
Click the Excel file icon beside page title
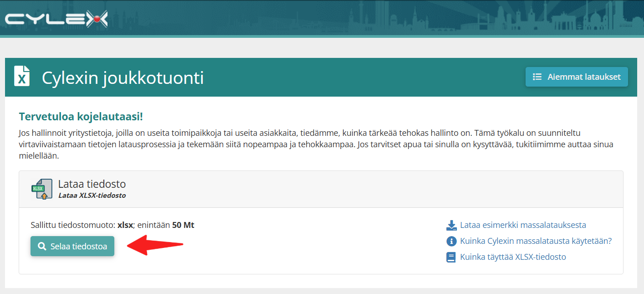22,76
